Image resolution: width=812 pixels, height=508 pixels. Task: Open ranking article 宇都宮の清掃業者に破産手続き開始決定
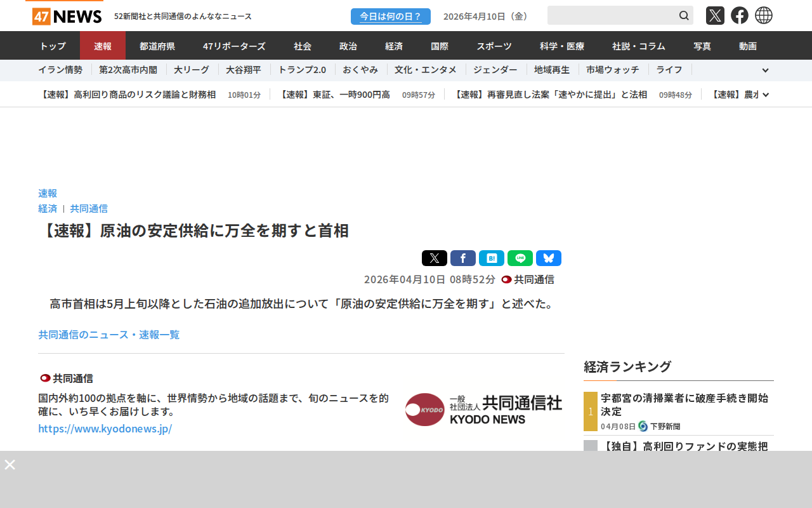tap(685, 404)
